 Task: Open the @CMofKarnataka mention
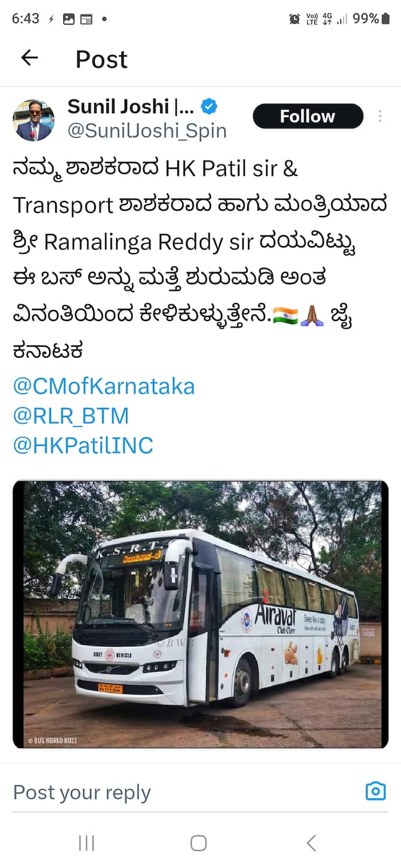click(x=103, y=387)
